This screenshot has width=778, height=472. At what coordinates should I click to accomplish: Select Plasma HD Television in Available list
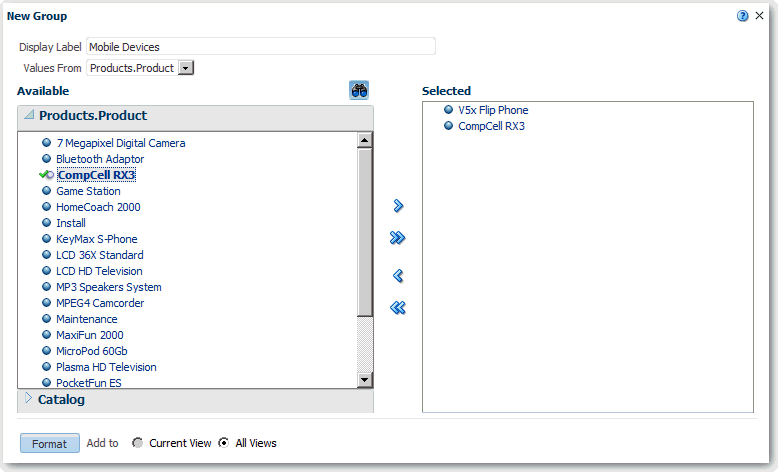(106, 367)
